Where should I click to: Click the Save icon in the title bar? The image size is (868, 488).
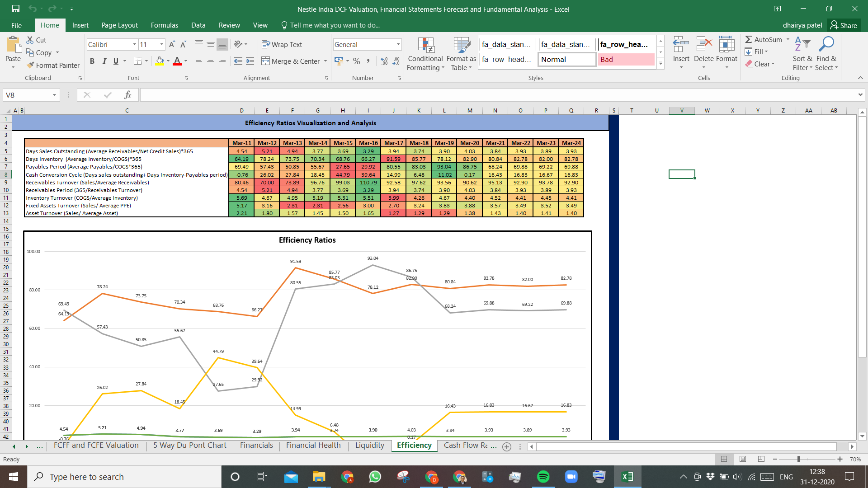coord(16,9)
